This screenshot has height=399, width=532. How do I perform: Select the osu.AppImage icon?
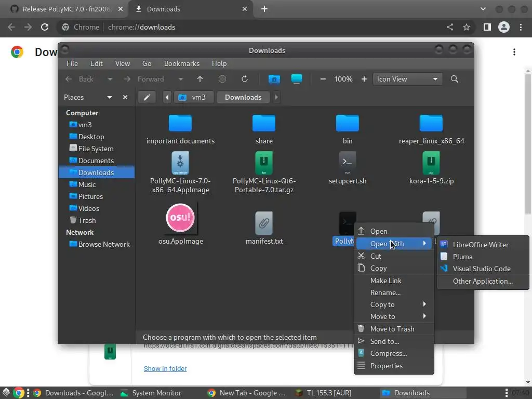pos(180,218)
